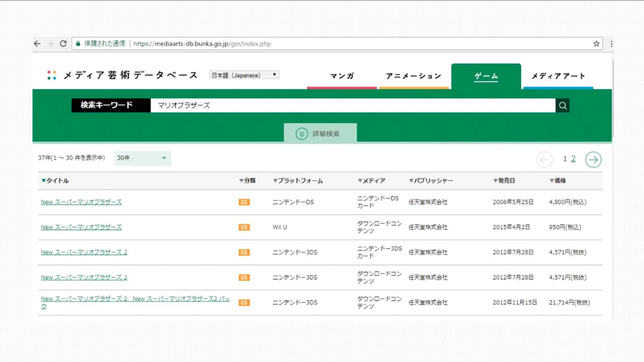Sort by the 価格 column header
This screenshot has height=362, width=644.
[558, 181]
